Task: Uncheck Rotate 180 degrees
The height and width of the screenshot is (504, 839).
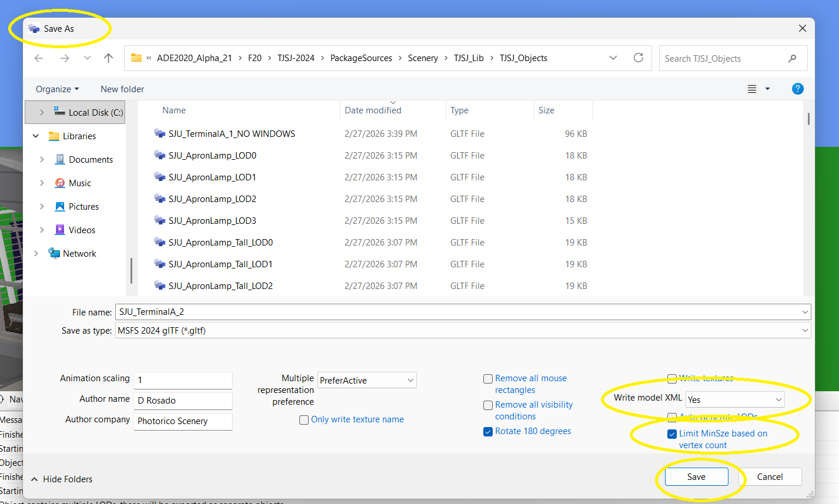Action: click(488, 432)
